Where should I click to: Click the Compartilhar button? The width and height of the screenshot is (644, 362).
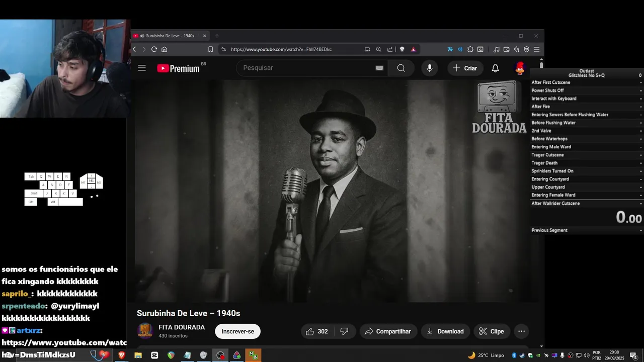(x=388, y=331)
